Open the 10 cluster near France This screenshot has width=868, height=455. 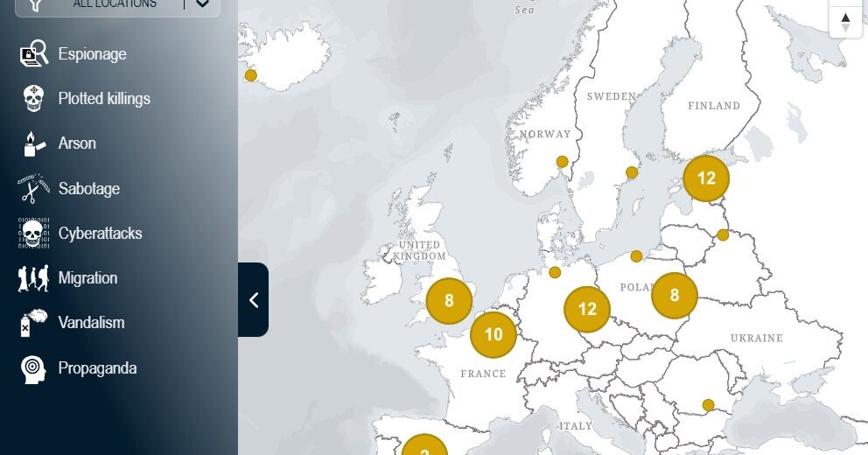pyautogui.click(x=493, y=333)
